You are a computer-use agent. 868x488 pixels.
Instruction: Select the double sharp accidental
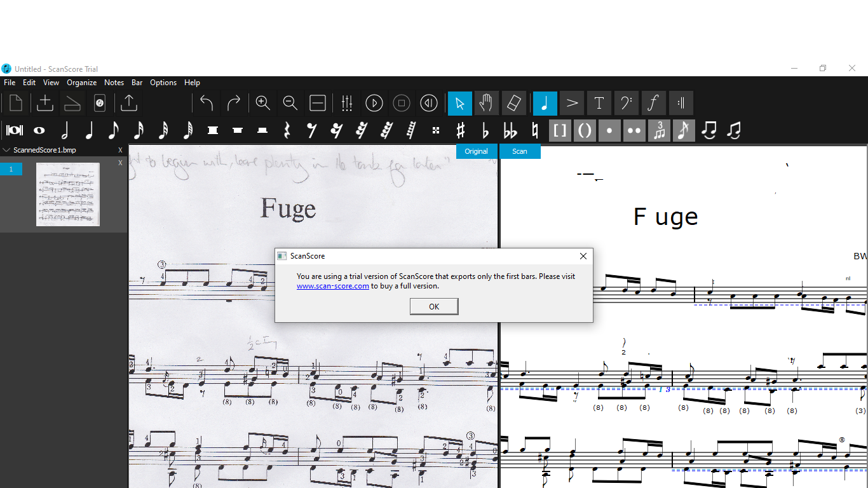click(436, 130)
